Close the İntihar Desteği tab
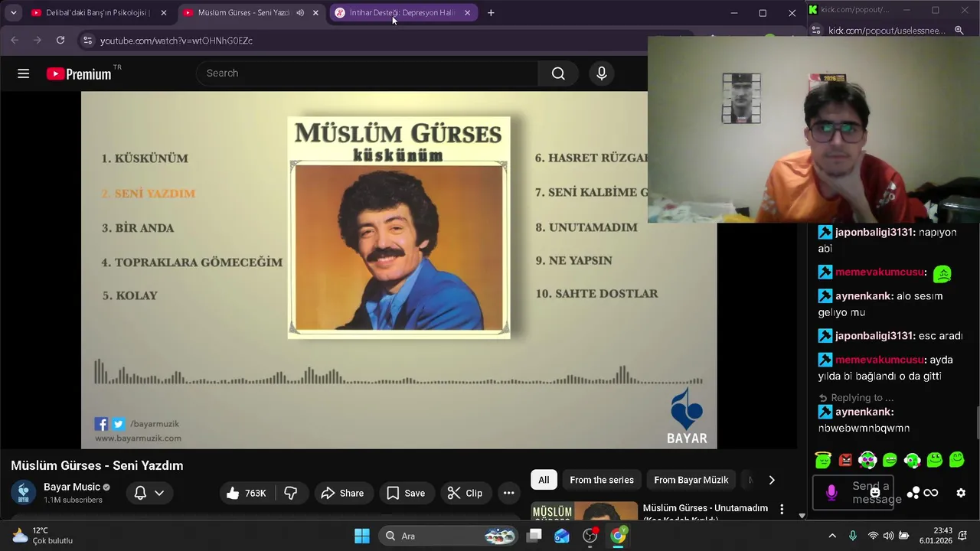The width and height of the screenshot is (980, 551). tap(467, 13)
